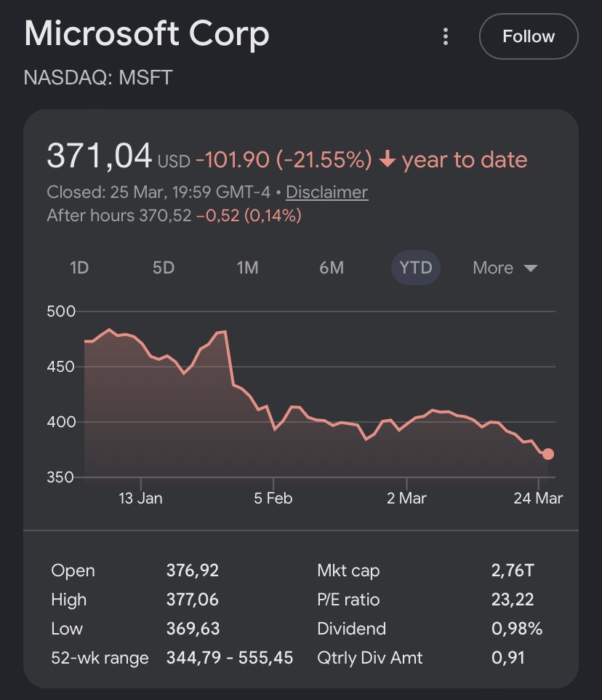Click the P/E ratio value 23,22
Viewport: 602px width, 700px height.
tap(513, 600)
